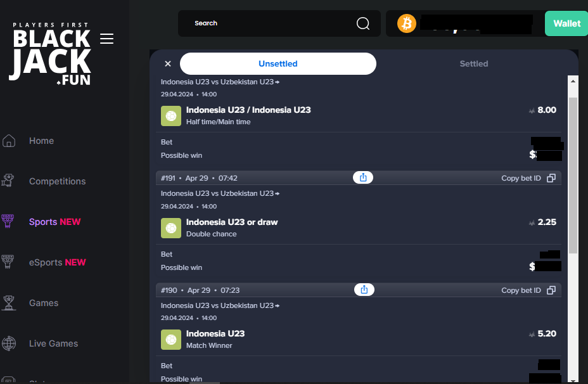
Task: Close the bets panel with X
Action: point(168,64)
